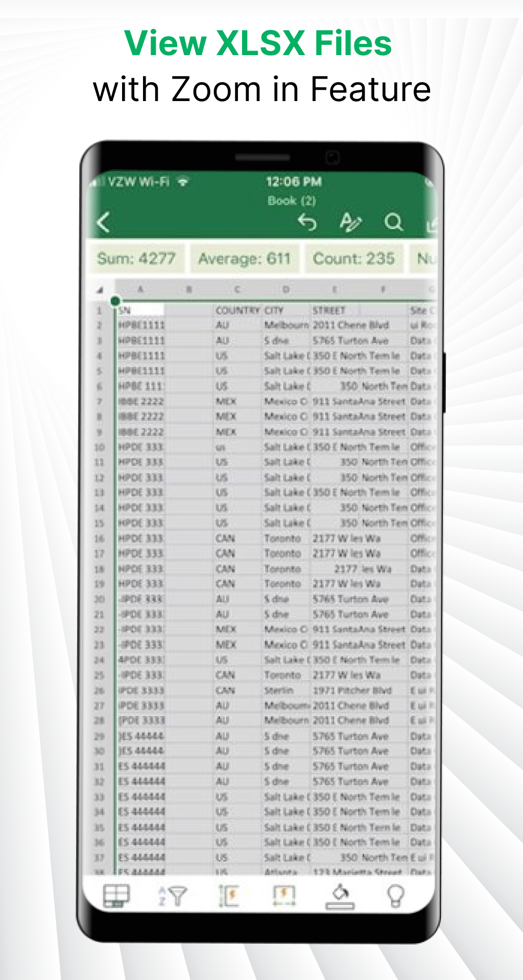Select Sterlin city cell in row 26
The height and width of the screenshot is (980, 523).
286,691
